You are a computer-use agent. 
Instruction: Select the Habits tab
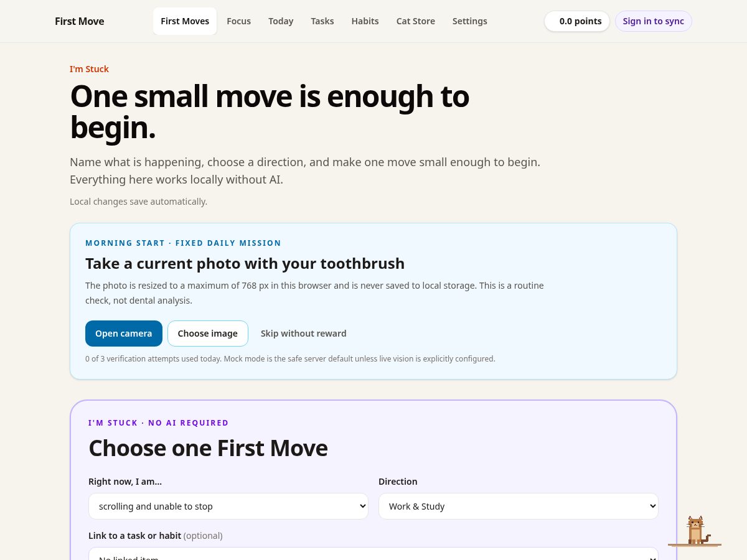(x=365, y=21)
